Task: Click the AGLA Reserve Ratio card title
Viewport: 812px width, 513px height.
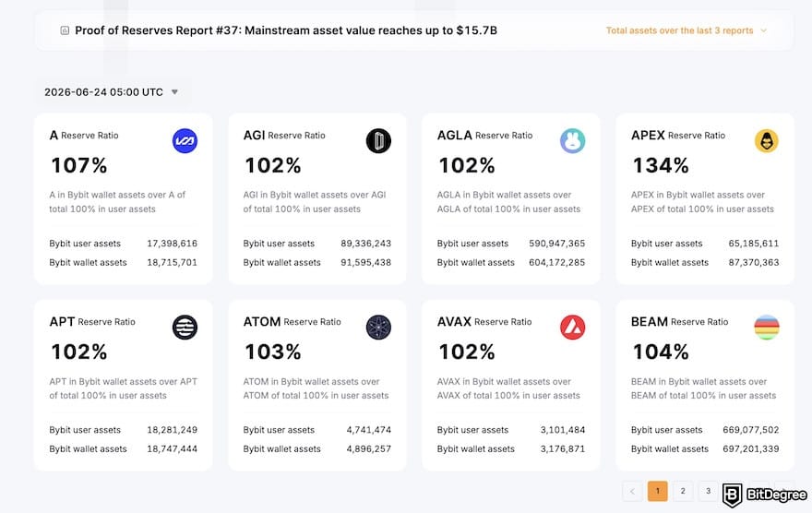Action: point(484,135)
